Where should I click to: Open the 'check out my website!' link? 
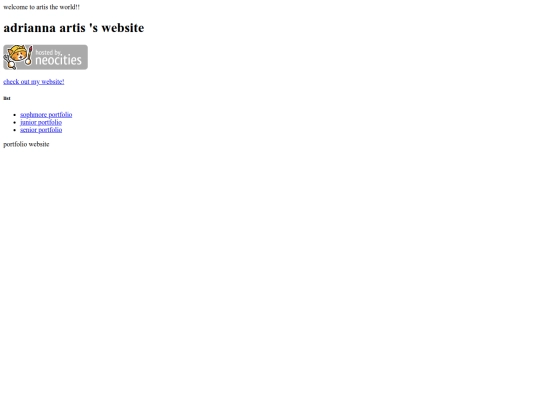click(34, 82)
